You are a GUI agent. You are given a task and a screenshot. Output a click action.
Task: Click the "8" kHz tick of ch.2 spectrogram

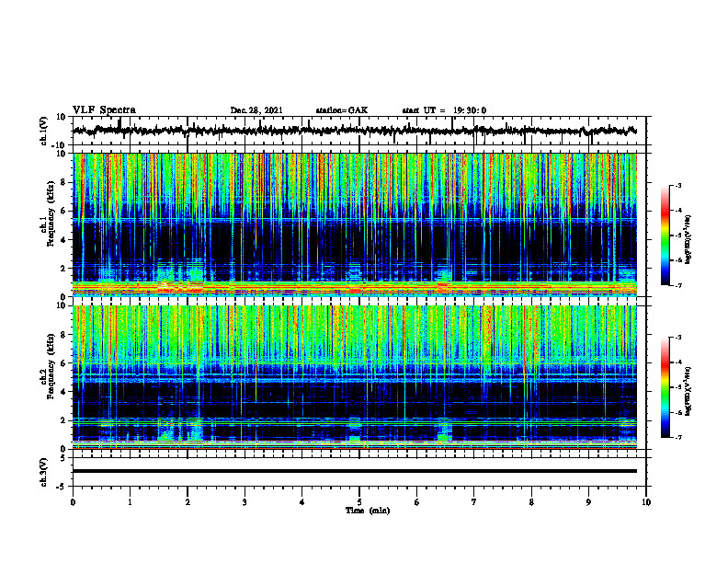pyautogui.click(x=64, y=335)
